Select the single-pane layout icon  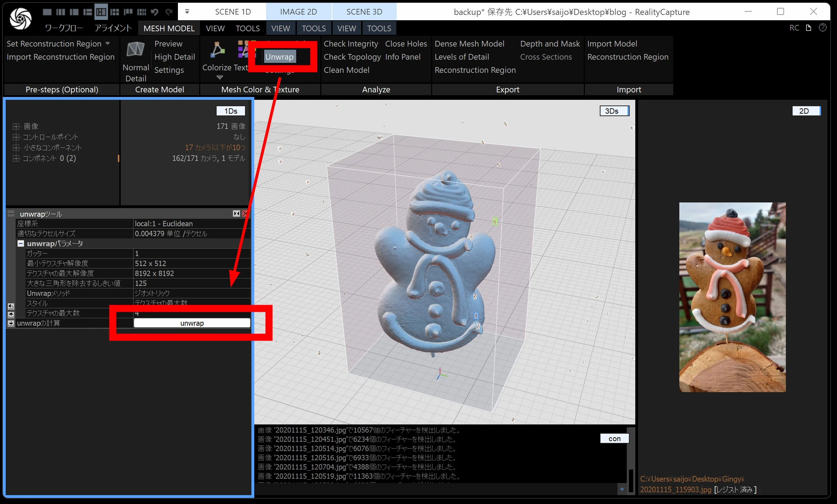coord(47,12)
